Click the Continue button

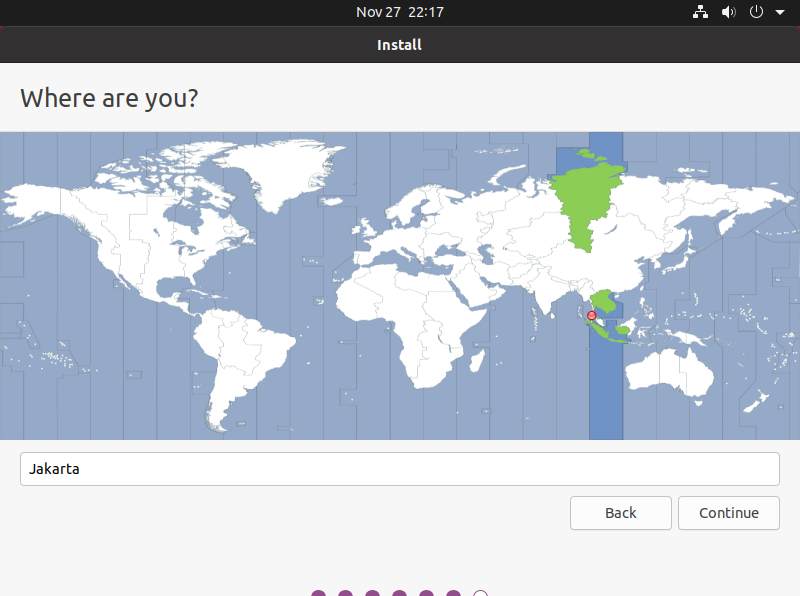pos(729,513)
